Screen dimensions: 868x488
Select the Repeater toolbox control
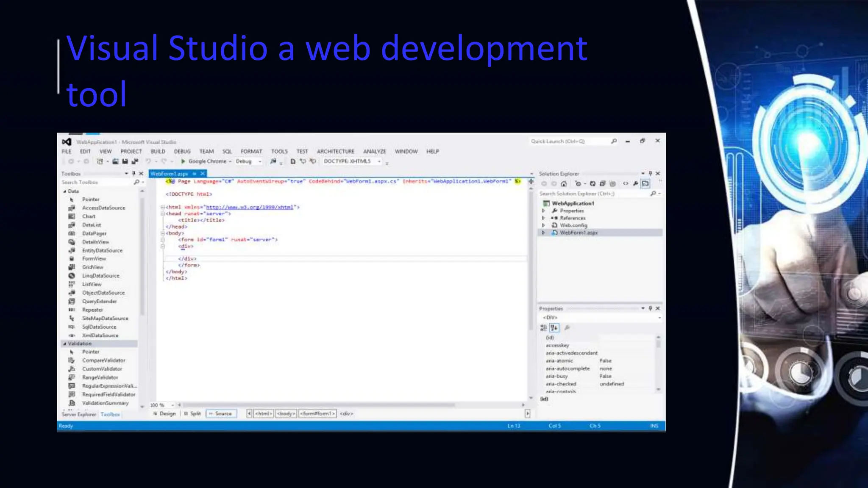pos(92,310)
